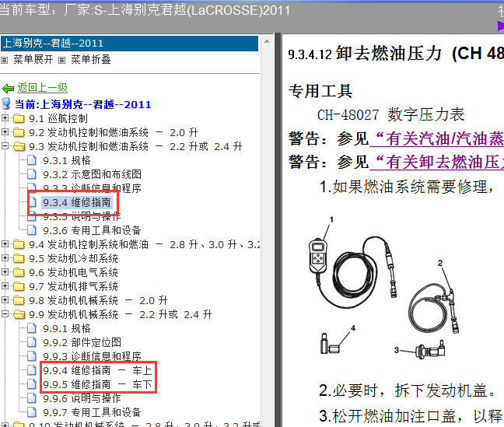Click the page icon of 9.9.7 专用工具和设备
504x427 pixels.
(31, 412)
